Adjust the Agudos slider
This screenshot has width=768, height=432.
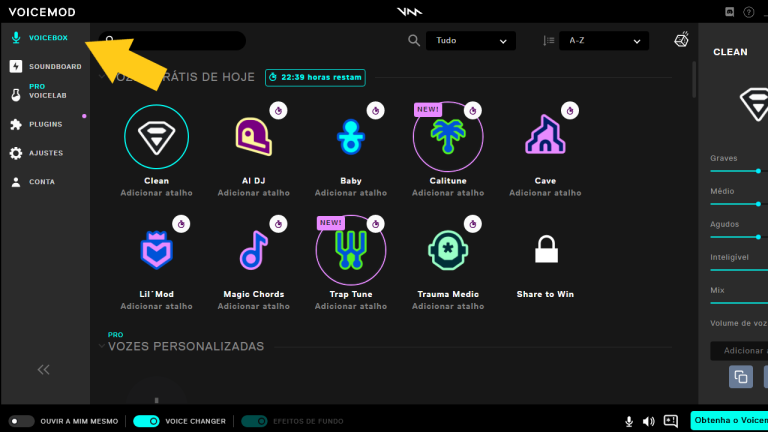pyautogui.click(x=739, y=237)
